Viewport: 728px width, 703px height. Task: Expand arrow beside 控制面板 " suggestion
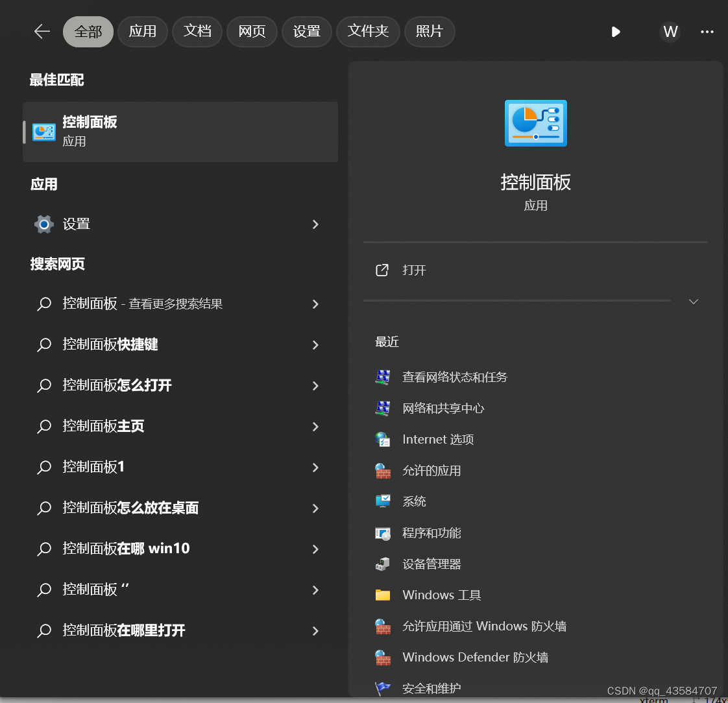coord(315,590)
